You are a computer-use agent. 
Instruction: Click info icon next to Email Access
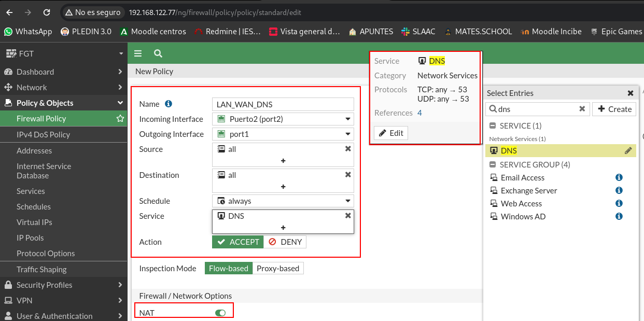tap(619, 177)
